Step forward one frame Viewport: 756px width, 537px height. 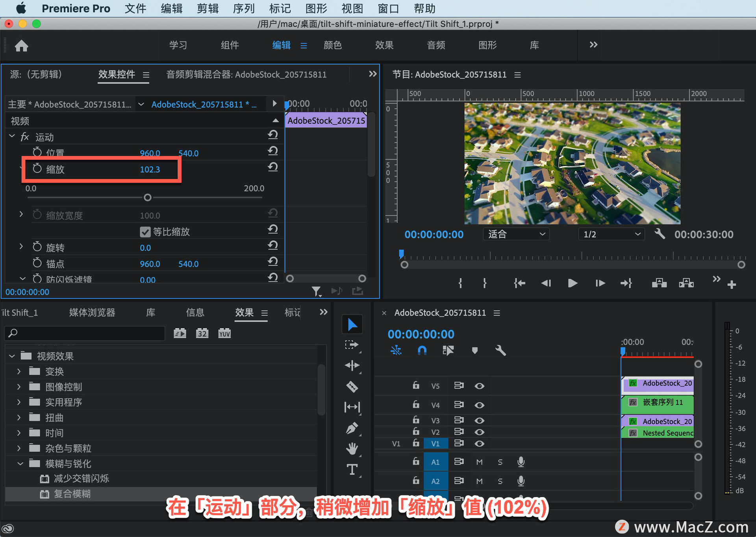(x=600, y=283)
